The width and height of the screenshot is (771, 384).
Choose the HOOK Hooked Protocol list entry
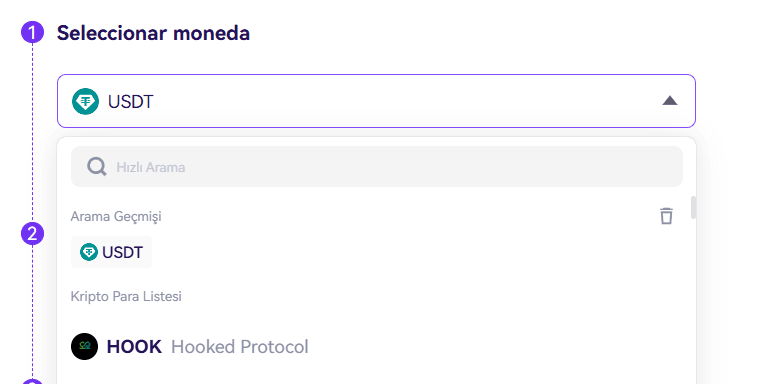[x=377, y=347]
